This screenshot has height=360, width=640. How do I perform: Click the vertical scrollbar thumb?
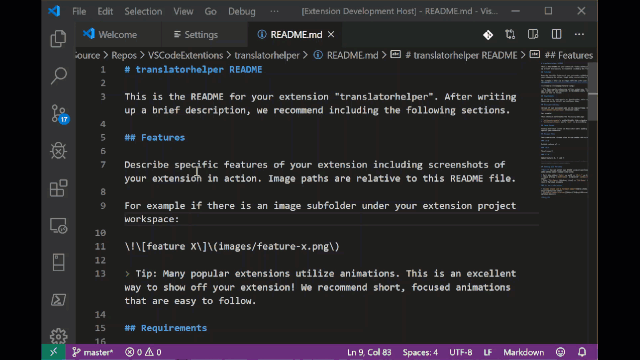click(x=593, y=92)
